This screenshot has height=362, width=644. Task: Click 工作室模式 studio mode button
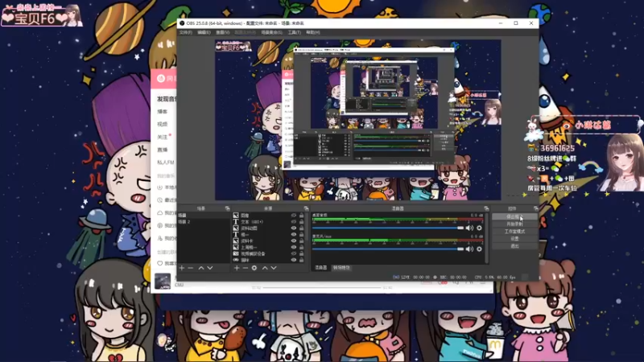(514, 232)
